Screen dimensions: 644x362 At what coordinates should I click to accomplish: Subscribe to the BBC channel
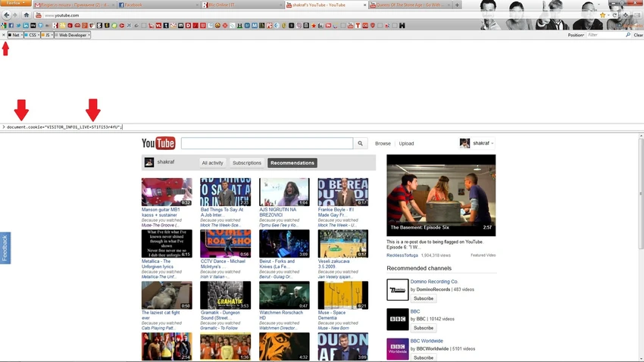tap(424, 328)
